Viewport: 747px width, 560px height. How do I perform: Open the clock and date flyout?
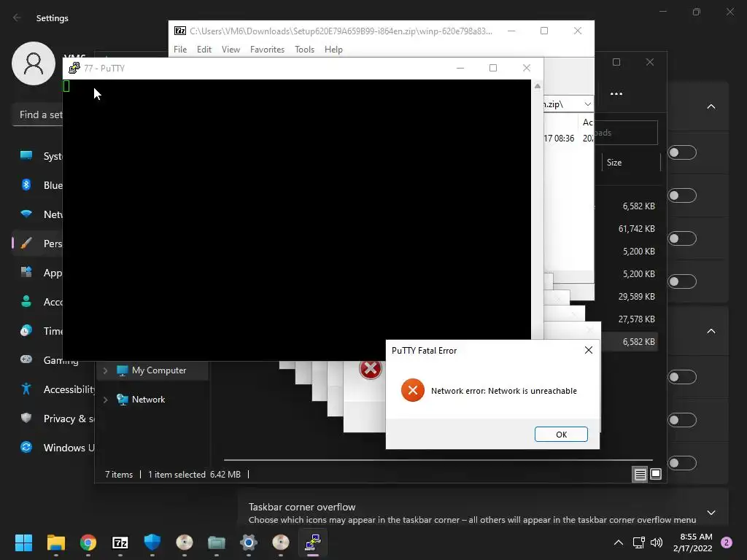pos(693,542)
